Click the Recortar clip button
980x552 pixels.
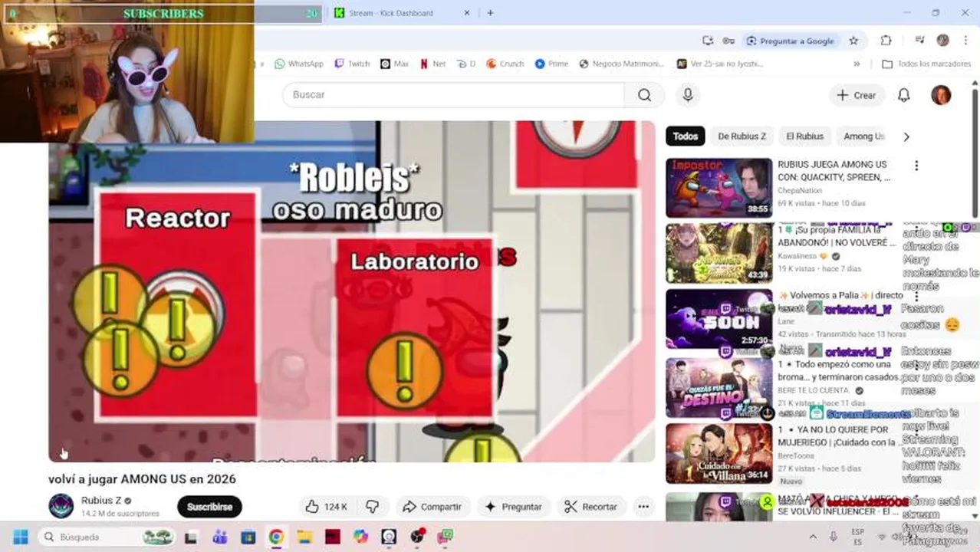coord(591,507)
